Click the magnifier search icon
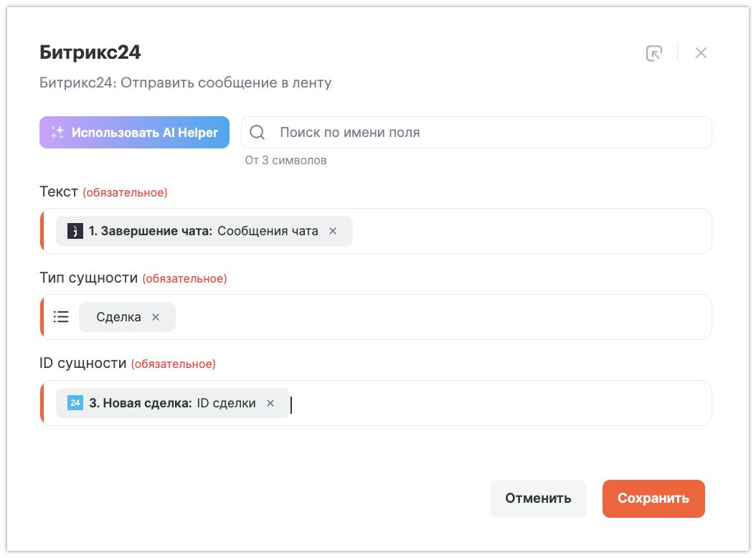This screenshot has width=756, height=558. (x=257, y=133)
